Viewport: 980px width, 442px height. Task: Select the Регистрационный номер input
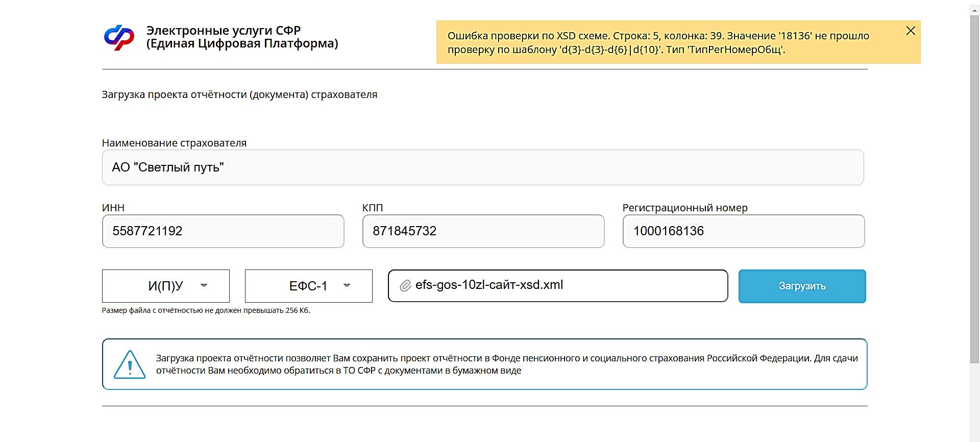tap(743, 231)
